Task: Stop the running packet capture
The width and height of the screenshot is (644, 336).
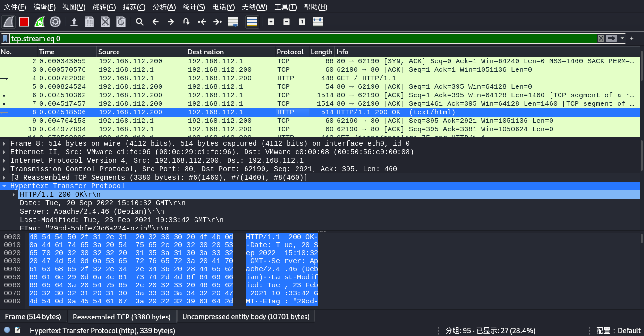Action: 24,22
